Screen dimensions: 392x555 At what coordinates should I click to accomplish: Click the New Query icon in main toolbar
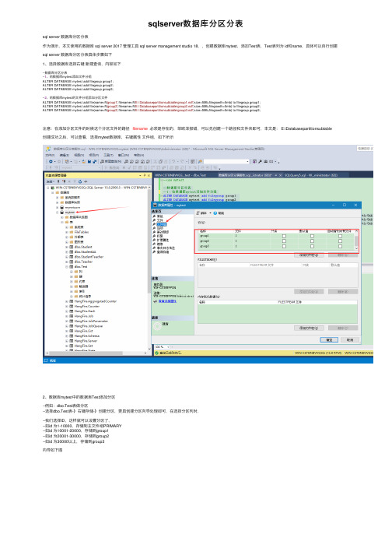point(102,161)
